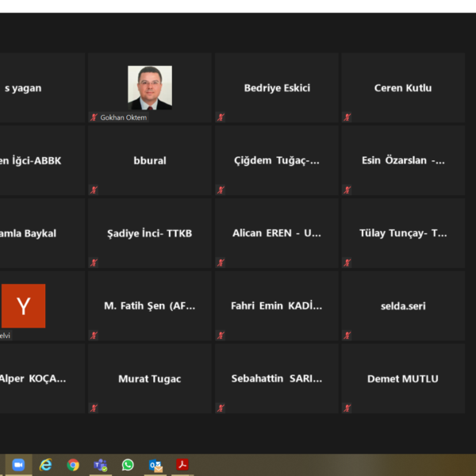
Task: Click muted mic icon on Demet MUTLU tile
Action: coord(347,408)
